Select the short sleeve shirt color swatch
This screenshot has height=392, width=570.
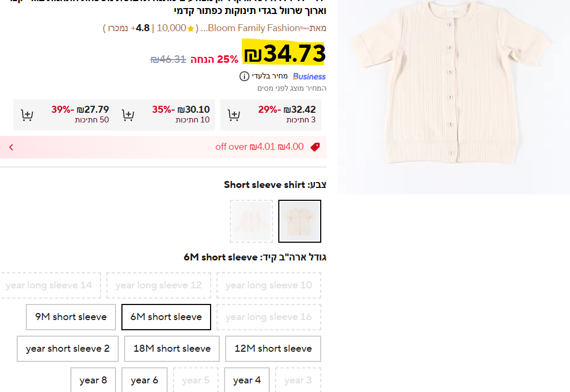[x=300, y=221]
